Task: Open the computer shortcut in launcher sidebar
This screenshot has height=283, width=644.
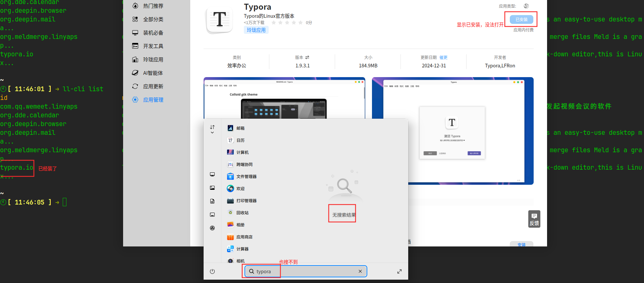Action: pyautogui.click(x=212, y=174)
